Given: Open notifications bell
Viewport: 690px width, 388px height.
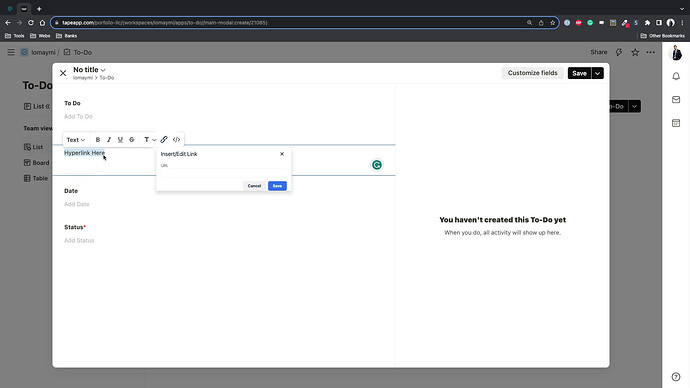Looking at the screenshot, I should click(x=676, y=76).
